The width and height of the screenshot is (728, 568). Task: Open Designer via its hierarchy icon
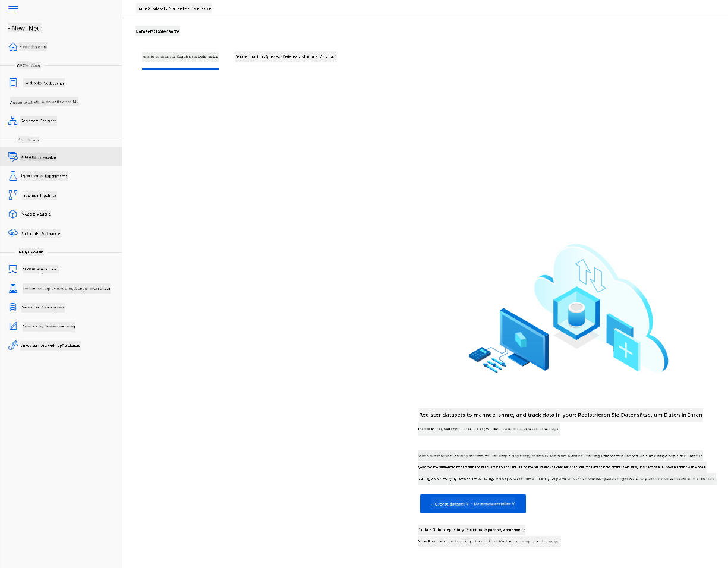[x=13, y=121]
